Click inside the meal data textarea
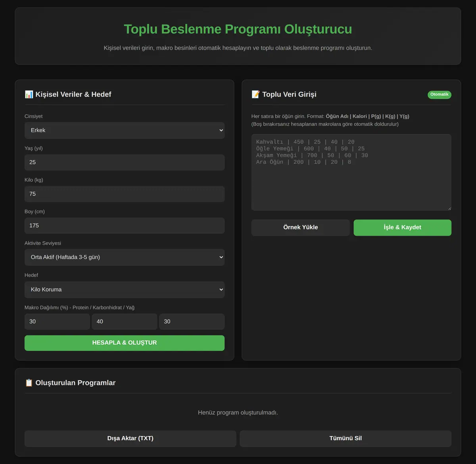Screen dimensions: 476x464 pyautogui.click(x=351, y=172)
